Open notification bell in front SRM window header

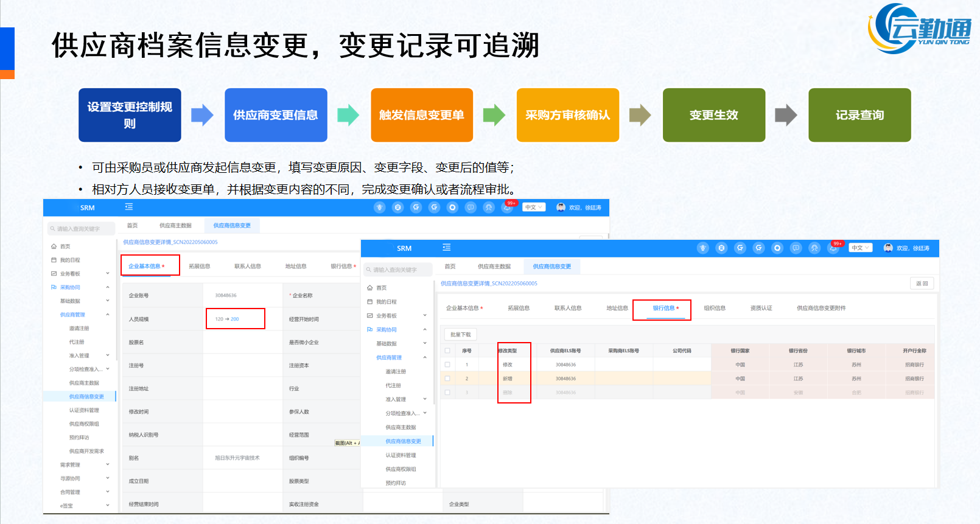click(x=833, y=248)
